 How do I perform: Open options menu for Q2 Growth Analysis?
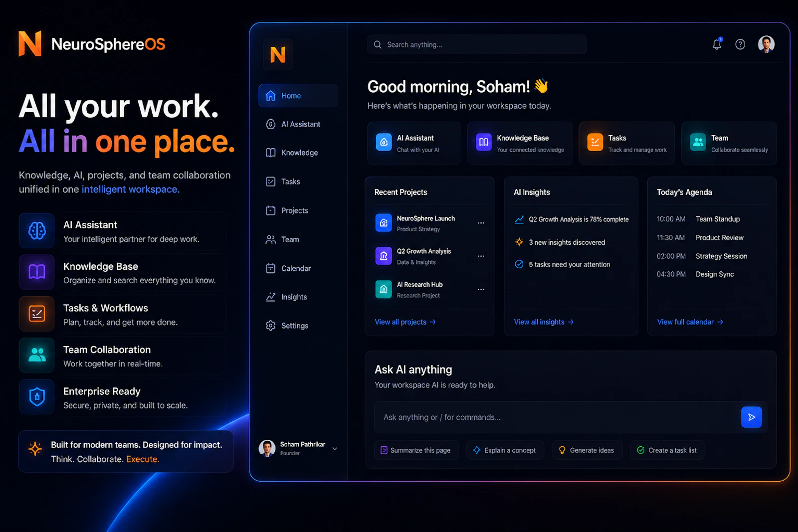[481, 256]
